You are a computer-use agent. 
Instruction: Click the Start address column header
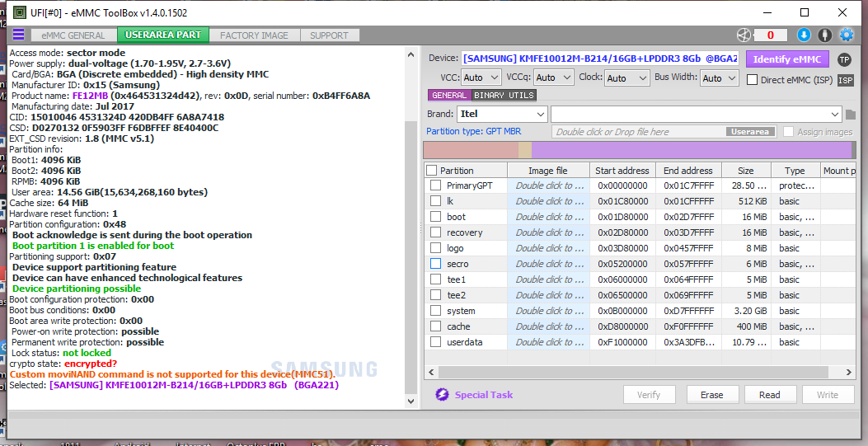622,171
